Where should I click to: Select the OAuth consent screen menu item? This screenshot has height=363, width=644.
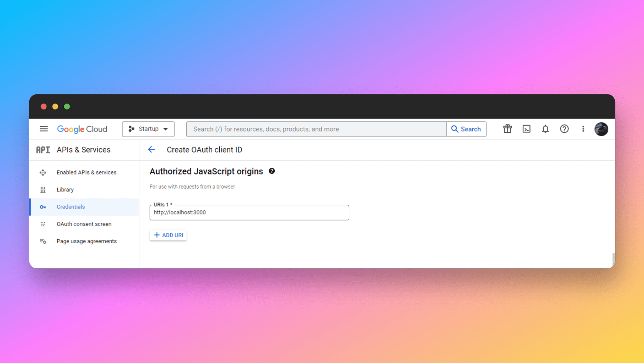coord(84,223)
